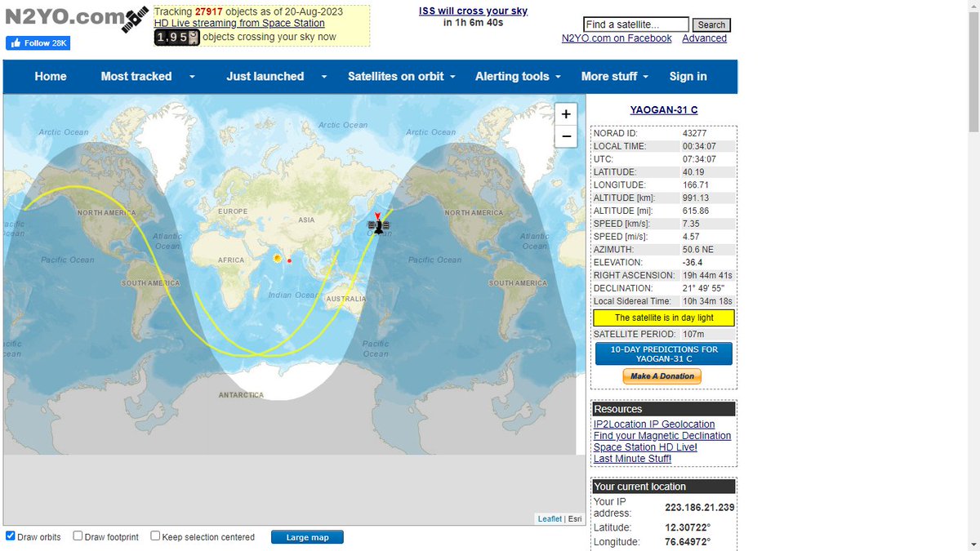Image resolution: width=980 pixels, height=551 pixels.
Task: Click the Search button
Action: [x=711, y=24]
